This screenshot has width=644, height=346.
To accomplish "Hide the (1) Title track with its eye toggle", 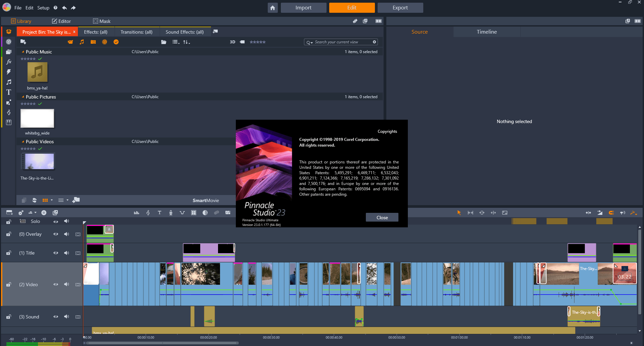I will pyautogui.click(x=56, y=253).
